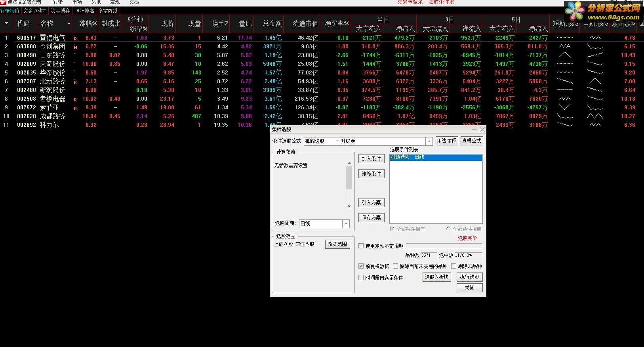Click the 关闭 button
The width and height of the screenshot is (644, 347).
[x=470, y=288]
